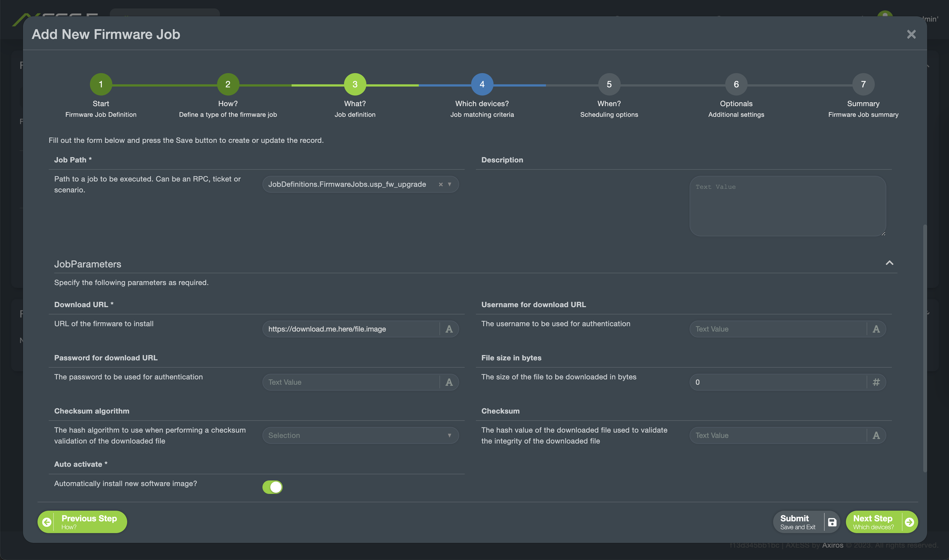Toggle the Auto activate switch off
This screenshot has height=560, width=949.
272,487
